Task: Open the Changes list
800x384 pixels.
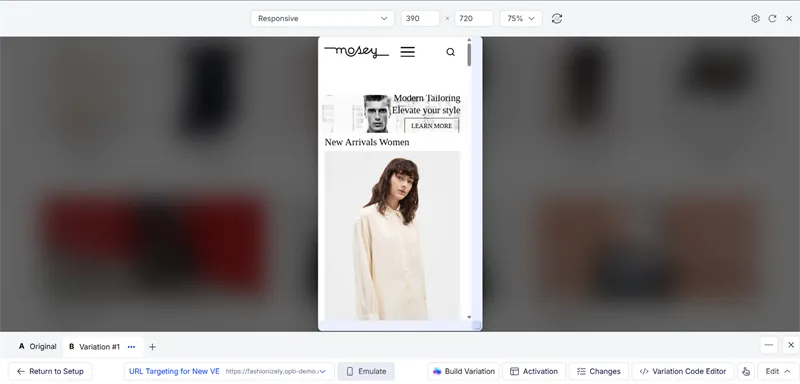Action: point(598,371)
